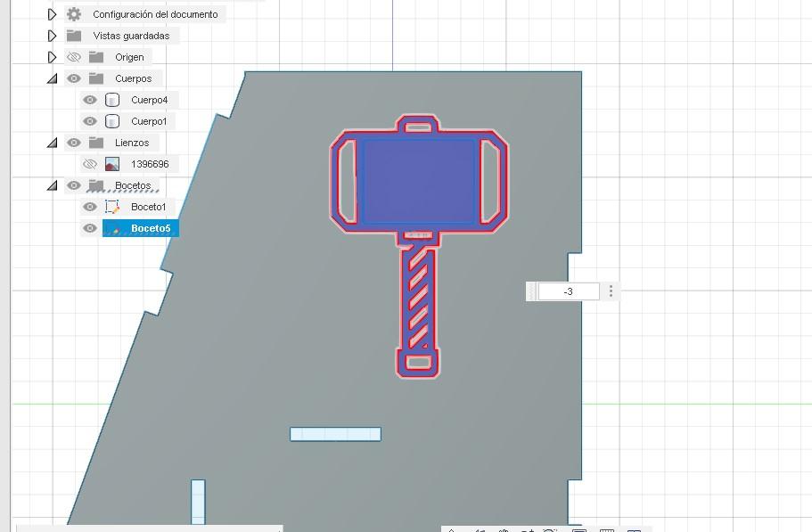Hide sketch Boceto5
The width and height of the screenshot is (812, 532).
click(x=90, y=228)
